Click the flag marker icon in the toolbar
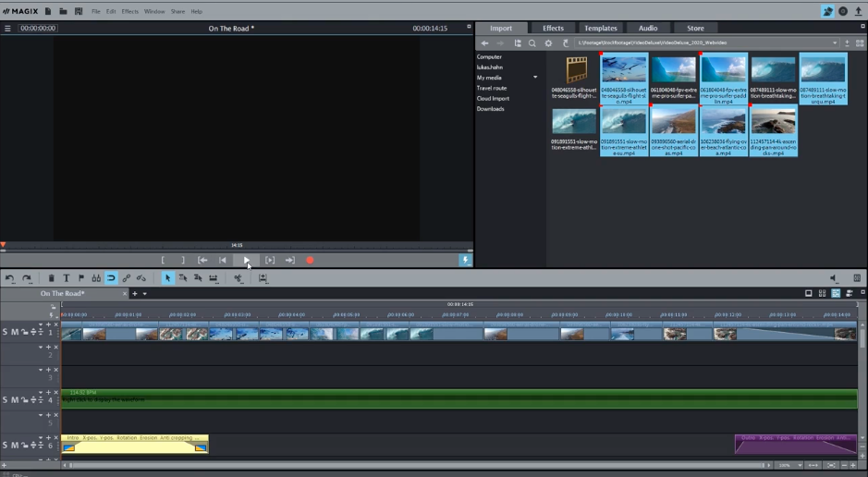The width and height of the screenshot is (868, 477). pyautogui.click(x=81, y=278)
